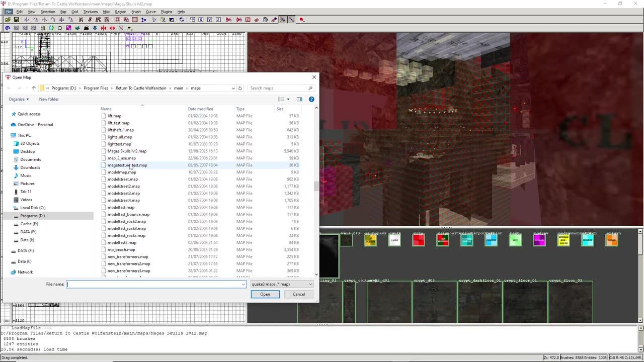The width and height of the screenshot is (644, 362).
Task: Click the Hollow brush toolbar icon
Action: 134,20
